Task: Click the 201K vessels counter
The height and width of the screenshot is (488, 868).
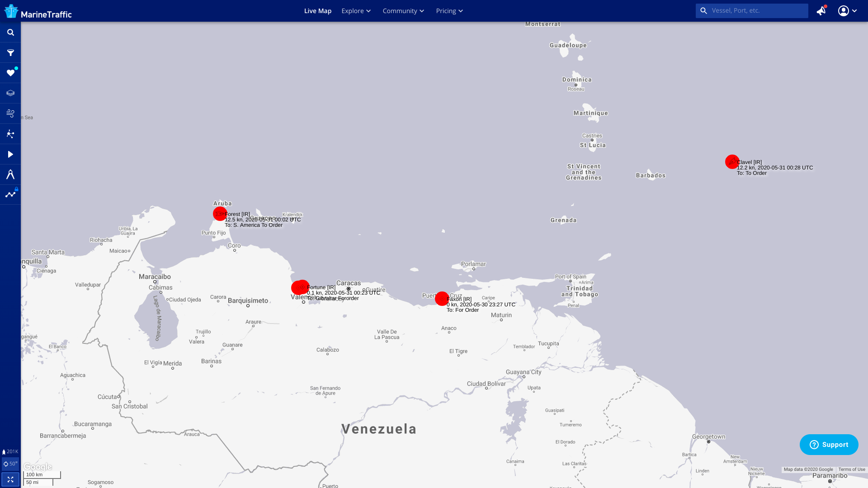Action: pyautogui.click(x=10, y=451)
